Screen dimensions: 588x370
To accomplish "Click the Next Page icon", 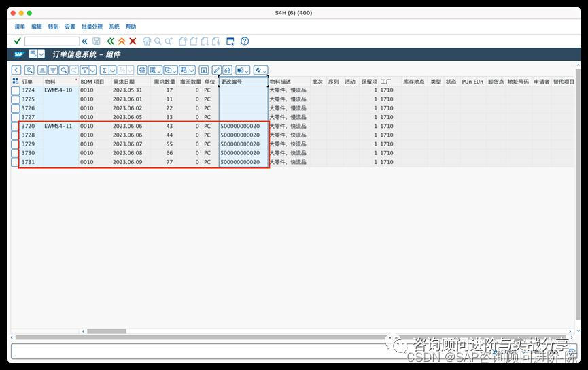I will [205, 41].
